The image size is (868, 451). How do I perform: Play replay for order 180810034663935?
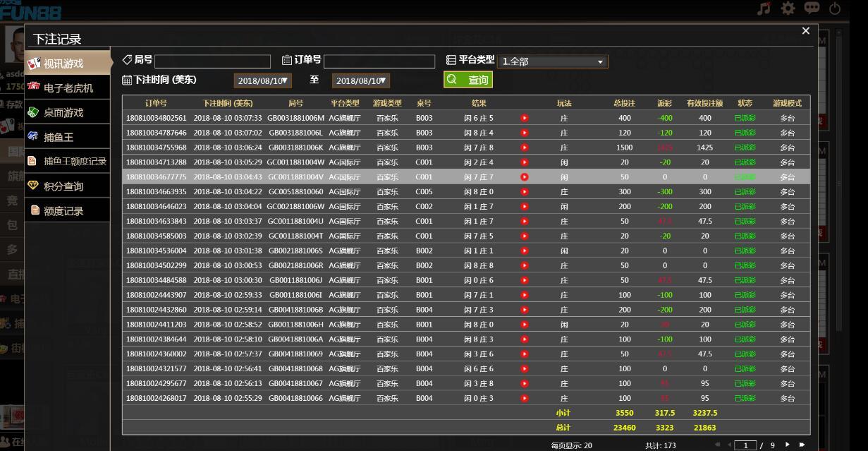[524, 192]
